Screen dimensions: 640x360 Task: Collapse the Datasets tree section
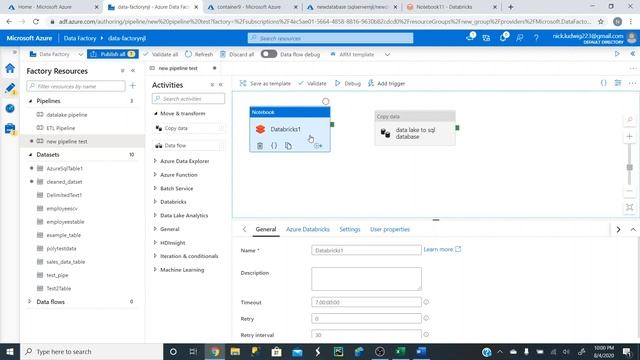click(30, 155)
